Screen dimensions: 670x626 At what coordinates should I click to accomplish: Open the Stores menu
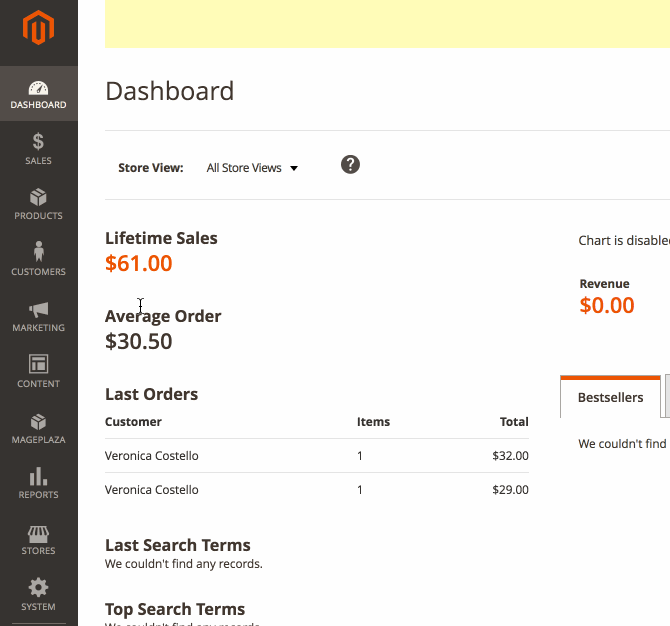tap(38, 540)
